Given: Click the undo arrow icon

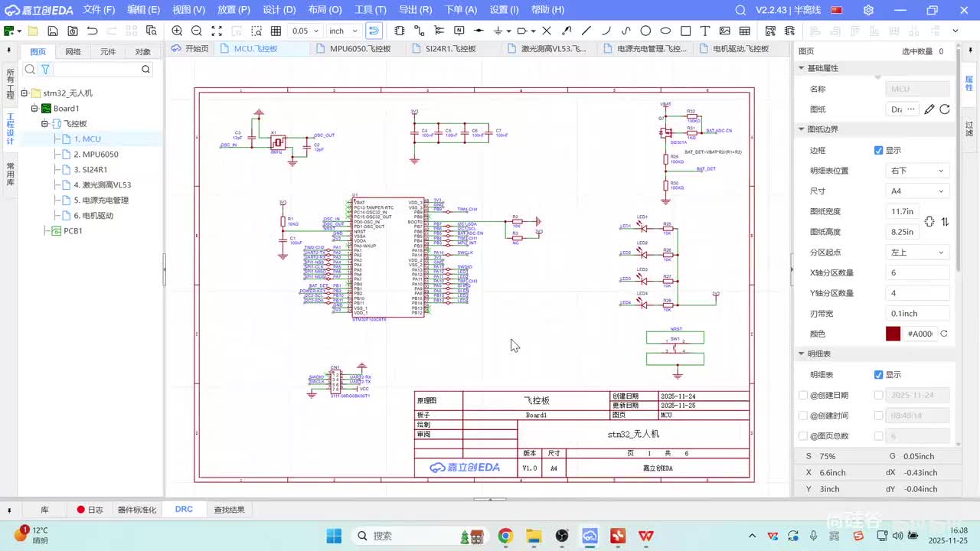Looking at the screenshot, I should (93, 31).
